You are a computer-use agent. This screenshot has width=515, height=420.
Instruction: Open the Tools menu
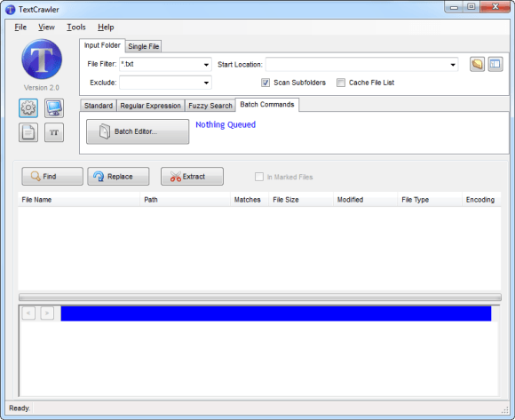(76, 28)
